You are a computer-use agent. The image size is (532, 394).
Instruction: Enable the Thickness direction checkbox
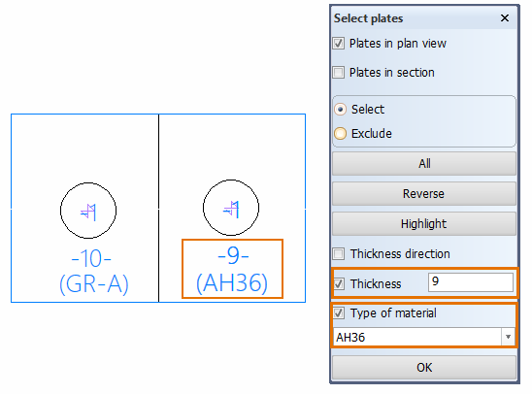339,253
